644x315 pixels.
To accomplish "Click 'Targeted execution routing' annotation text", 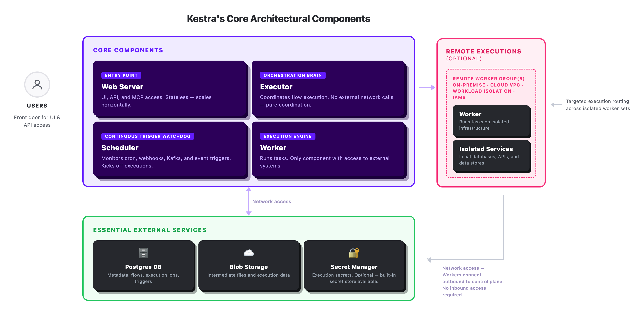I will coord(598,105).
